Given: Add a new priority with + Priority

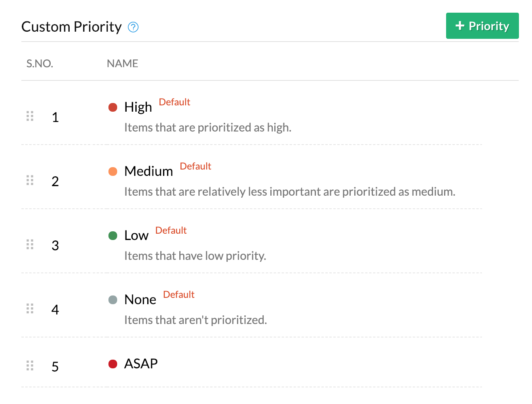Looking at the screenshot, I should [x=482, y=26].
